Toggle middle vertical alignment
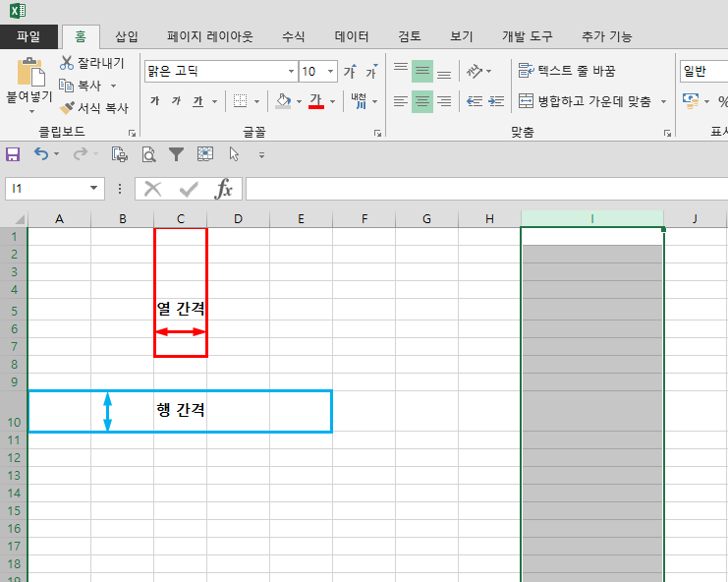The height and width of the screenshot is (582, 728). 422,71
